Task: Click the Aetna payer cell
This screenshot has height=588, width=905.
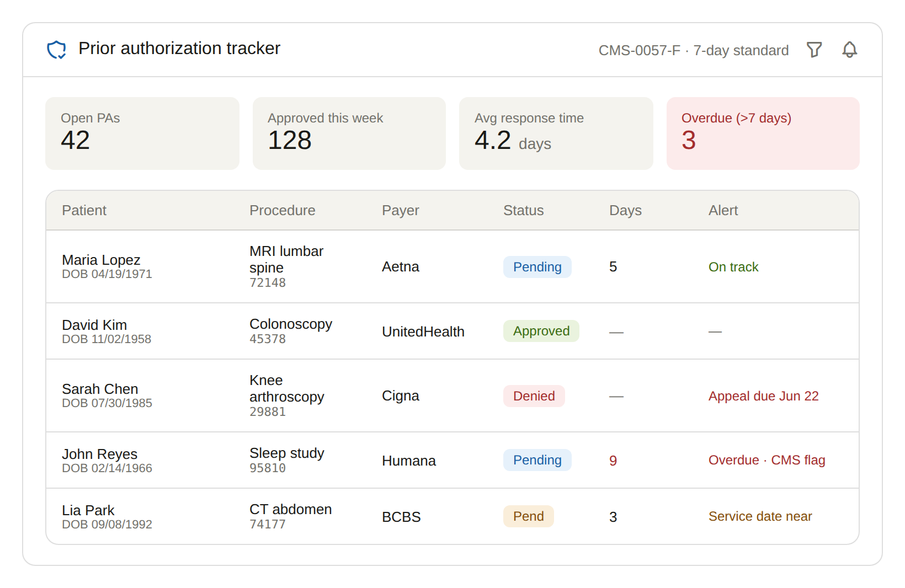Action: click(x=401, y=266)
